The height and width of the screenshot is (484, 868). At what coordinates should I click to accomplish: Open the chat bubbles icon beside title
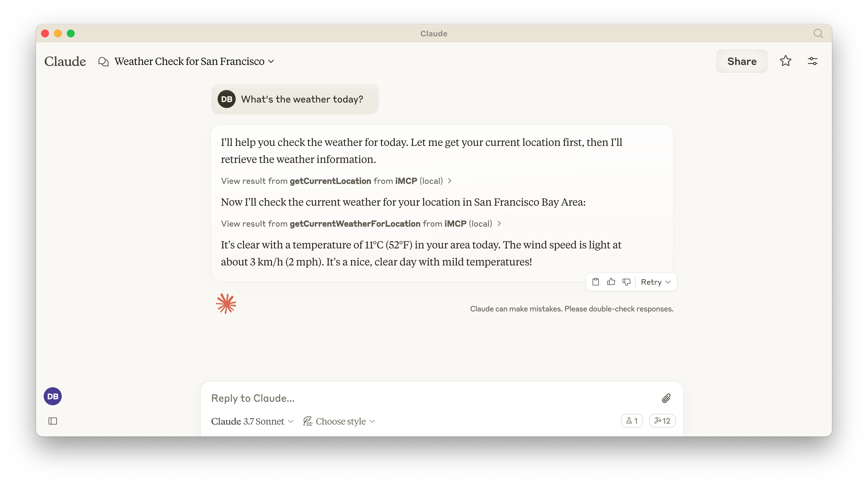point(104,62)
